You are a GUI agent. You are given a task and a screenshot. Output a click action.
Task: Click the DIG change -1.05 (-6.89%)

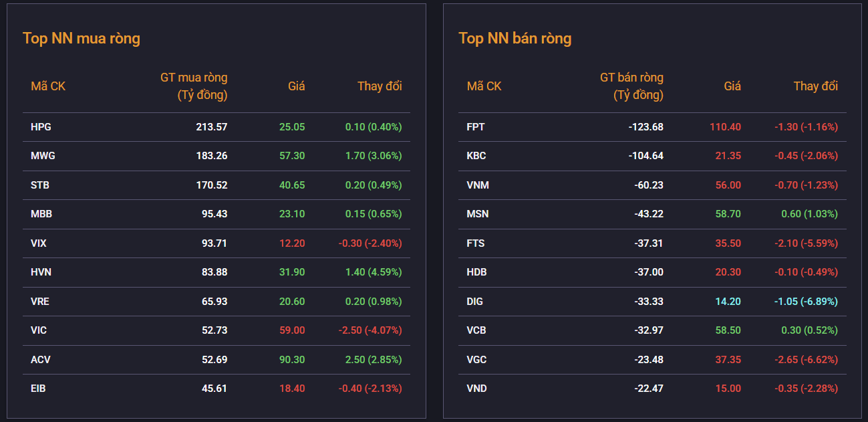coord(807,301)
